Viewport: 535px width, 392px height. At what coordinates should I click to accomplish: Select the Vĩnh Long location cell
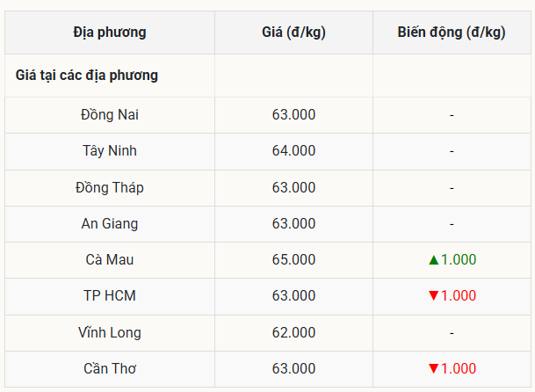[110, 332]
